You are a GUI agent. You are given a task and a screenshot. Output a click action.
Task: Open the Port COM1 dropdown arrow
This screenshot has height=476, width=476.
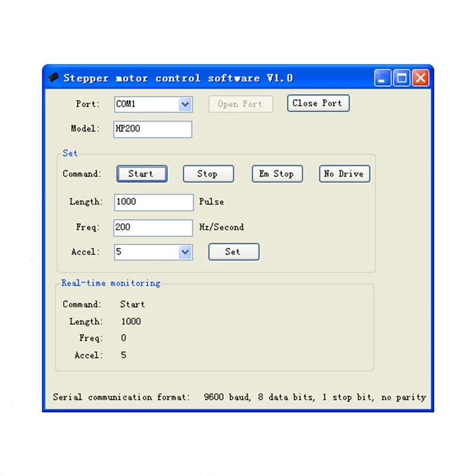(x=185, y=105)
